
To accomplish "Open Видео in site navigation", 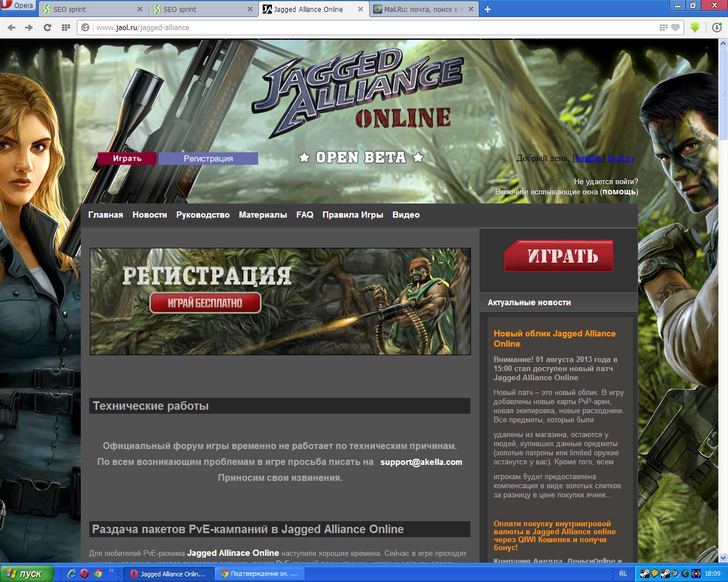I will coord(406,215).
